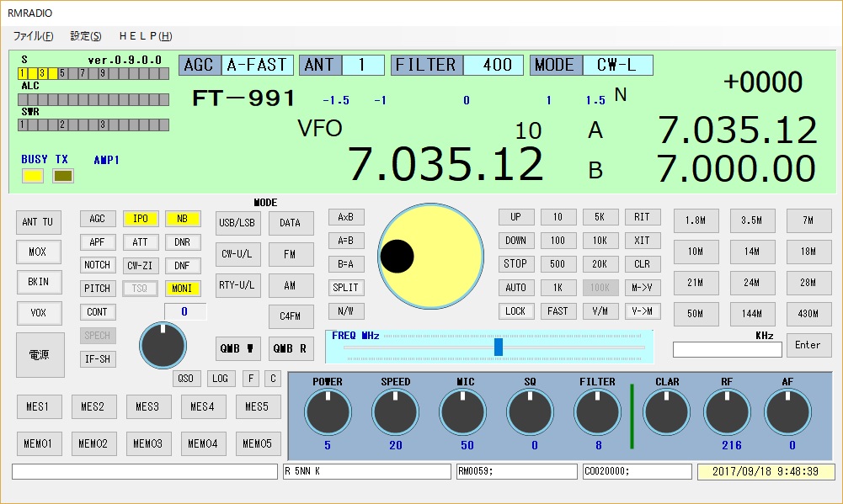Click the R 5NN K message field
The width and height of the screenshot is (843, 504).
tap(367, 472)
